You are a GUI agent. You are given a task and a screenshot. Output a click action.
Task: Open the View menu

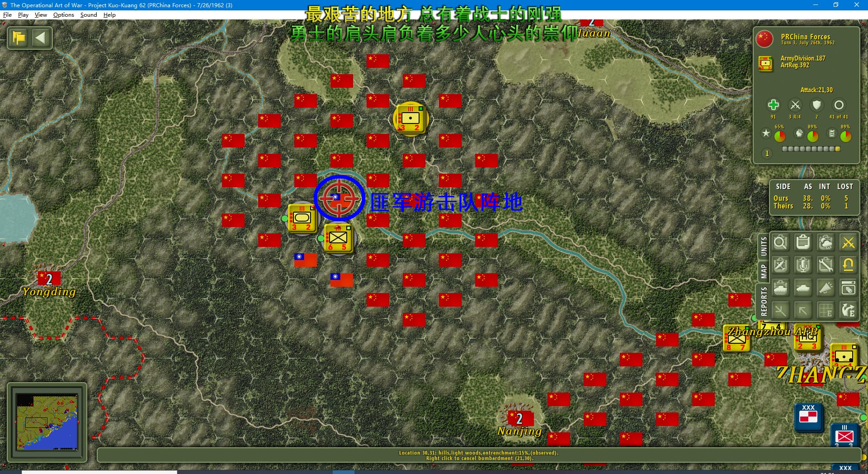41,14
